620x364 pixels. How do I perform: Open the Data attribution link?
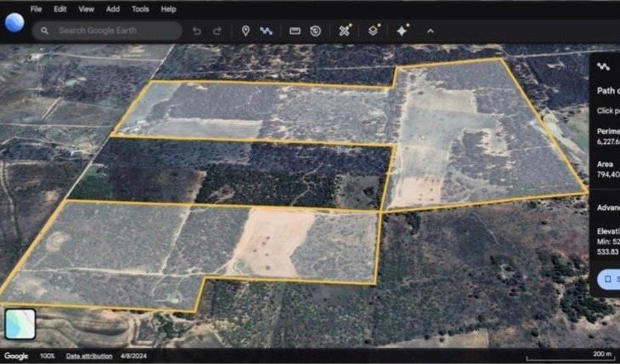(89, 356)
